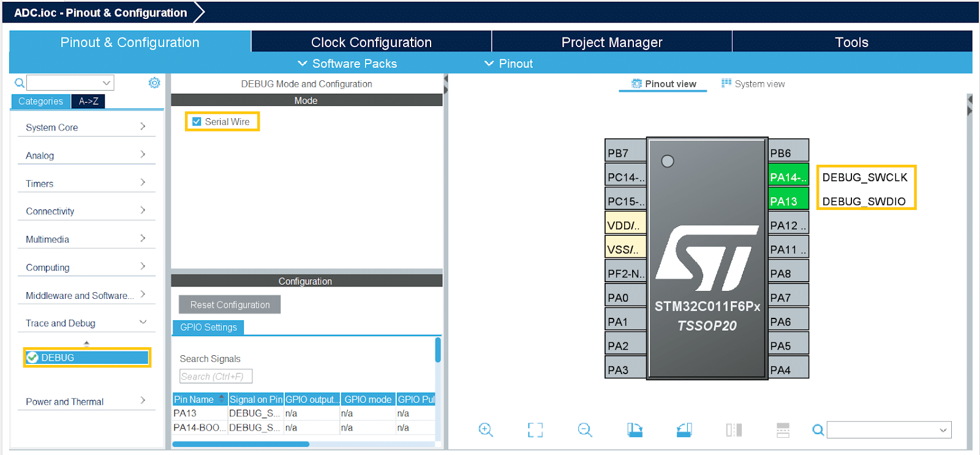Image resolution: width=980 pixels, height=455 pixels.
Task: Click the zoom out magnifier icon
Action: pos(585,430)
